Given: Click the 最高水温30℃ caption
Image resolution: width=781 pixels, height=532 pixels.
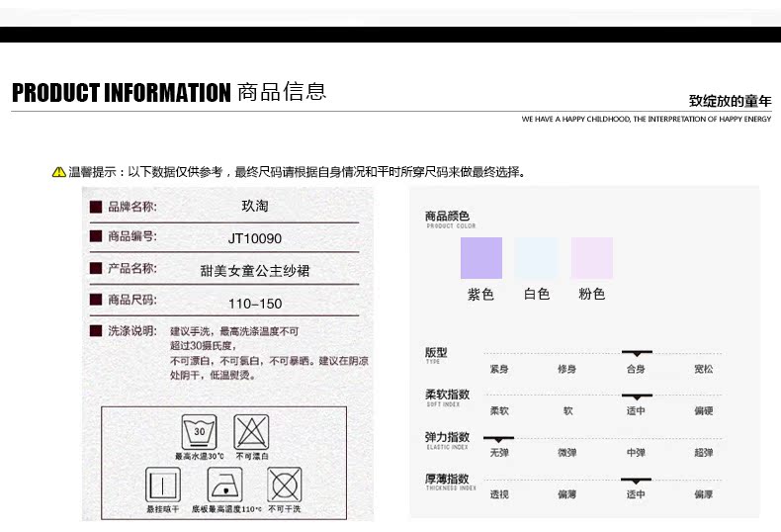Looking at the screenshot, I should [200, 456].
